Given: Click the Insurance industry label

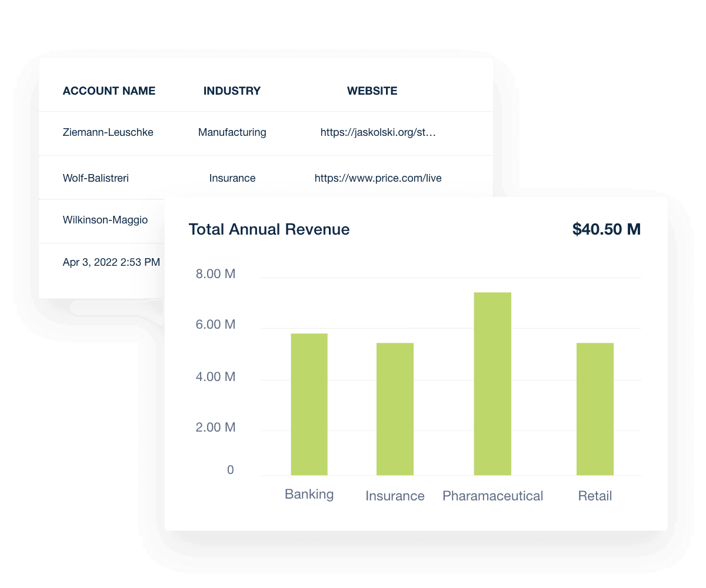Looking at the screenshot, I should click(x=232, y=178).
